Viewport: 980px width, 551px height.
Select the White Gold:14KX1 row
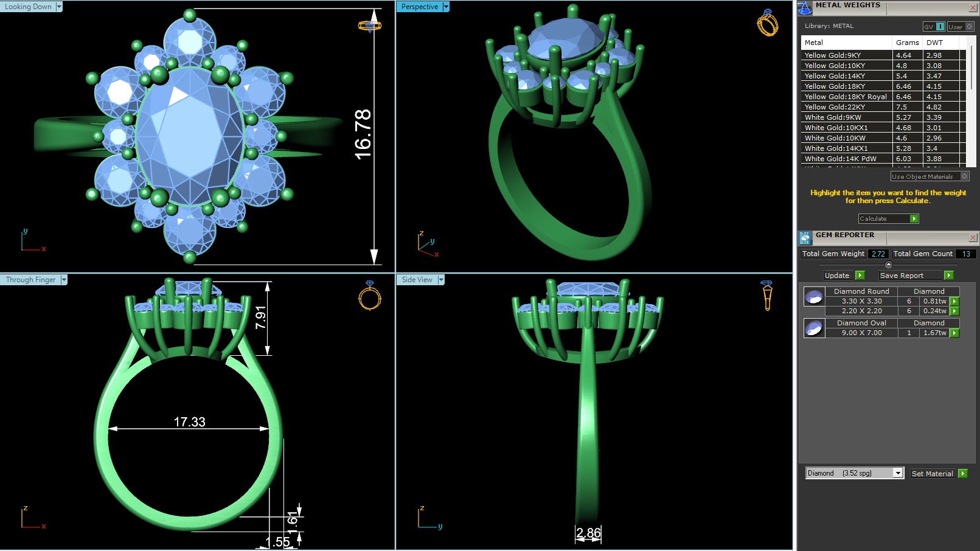pyautogui.click(x=883, y=148)
